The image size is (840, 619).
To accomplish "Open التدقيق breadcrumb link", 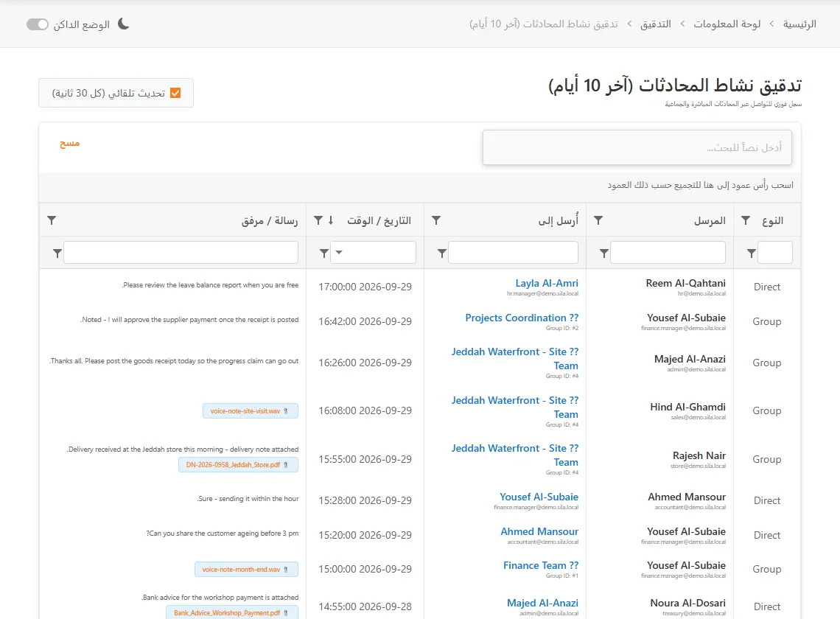I will click(656, 24).
